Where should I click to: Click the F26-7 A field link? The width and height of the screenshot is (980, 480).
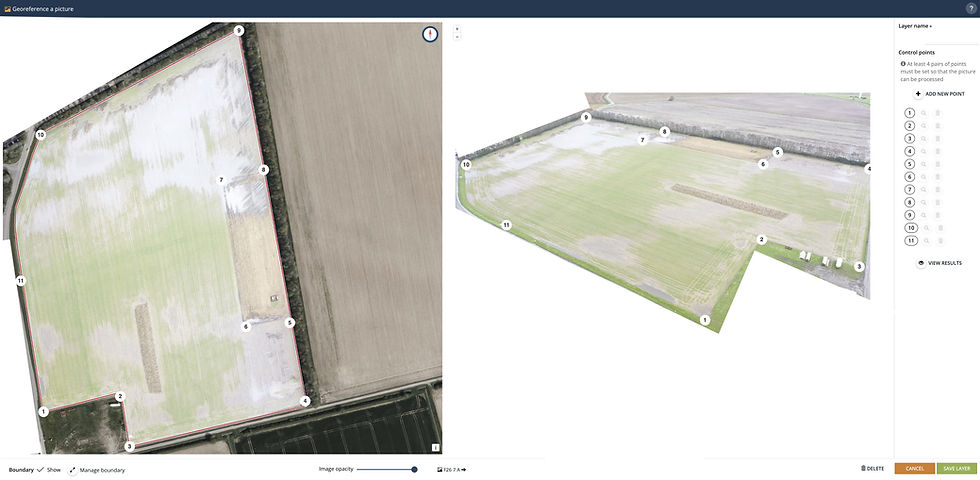click(x=451, y=469)
